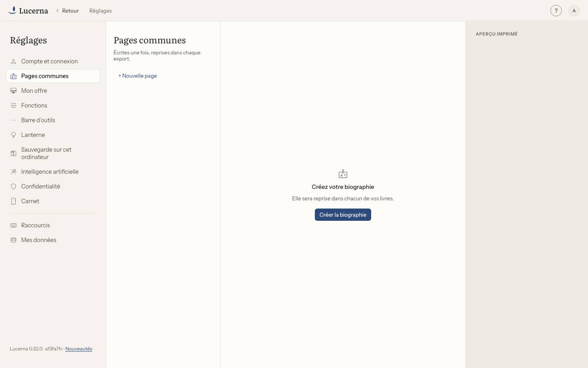Open Barre d'outils settings

[53, 120]
